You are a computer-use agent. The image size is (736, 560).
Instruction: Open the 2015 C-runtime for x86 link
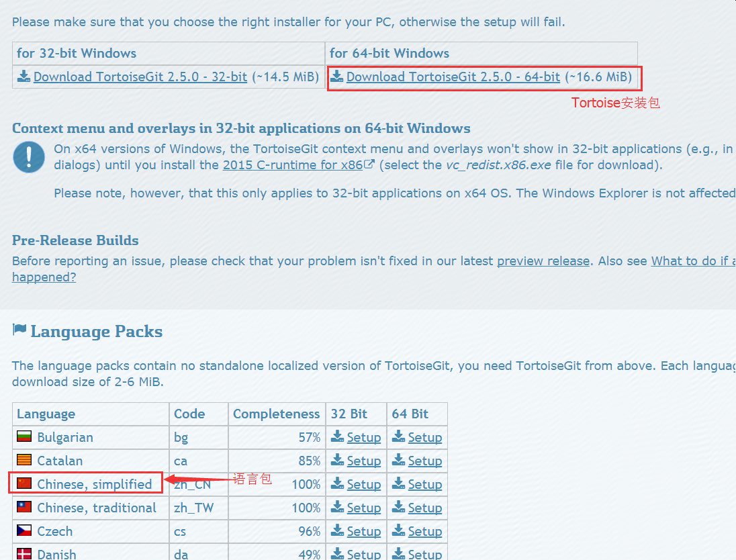[x=293, y=165]
